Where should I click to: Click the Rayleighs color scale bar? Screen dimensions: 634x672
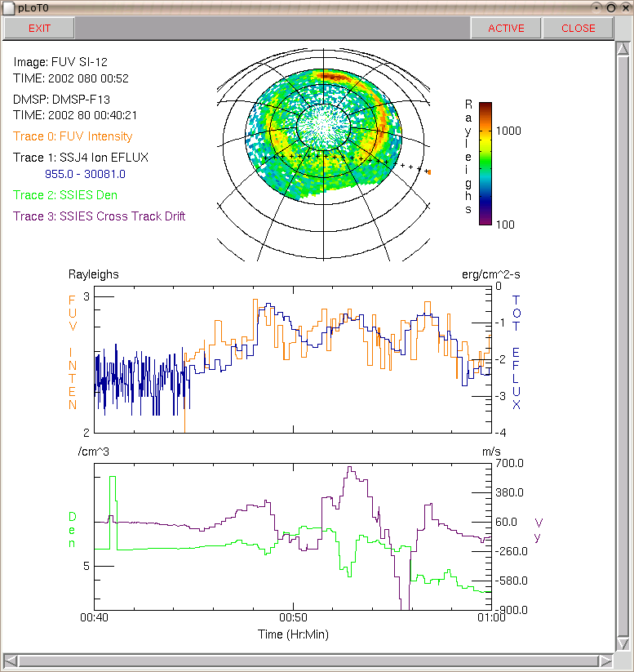[485, 163]
